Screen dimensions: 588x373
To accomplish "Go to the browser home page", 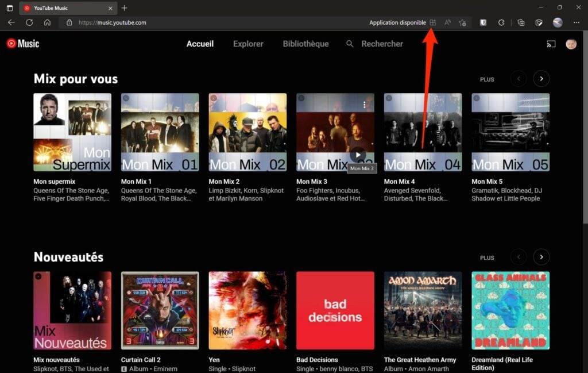I will [x=47, y=22].
